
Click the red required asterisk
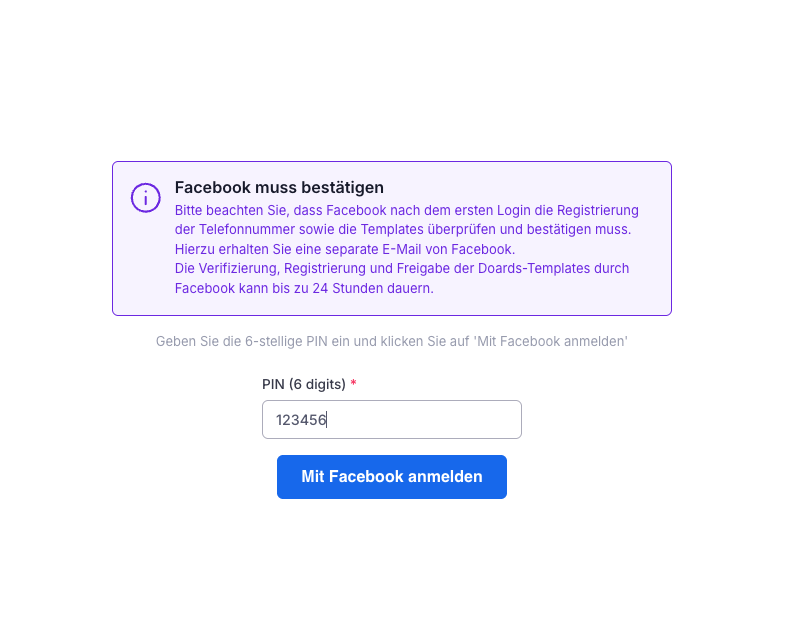[353, 384]
